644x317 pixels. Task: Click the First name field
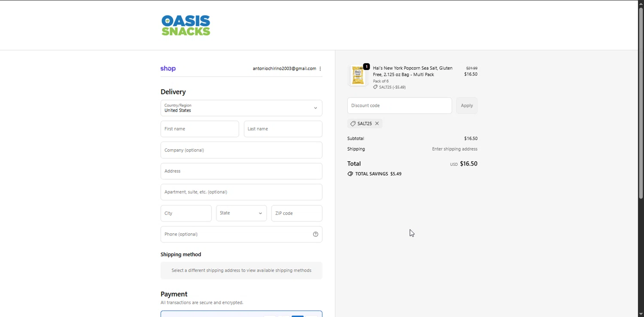pyautogui.click(x=200, y=129)
